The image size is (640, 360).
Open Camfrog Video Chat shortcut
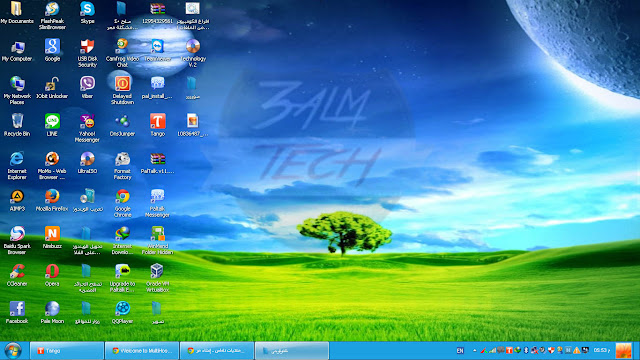(122, 53)
